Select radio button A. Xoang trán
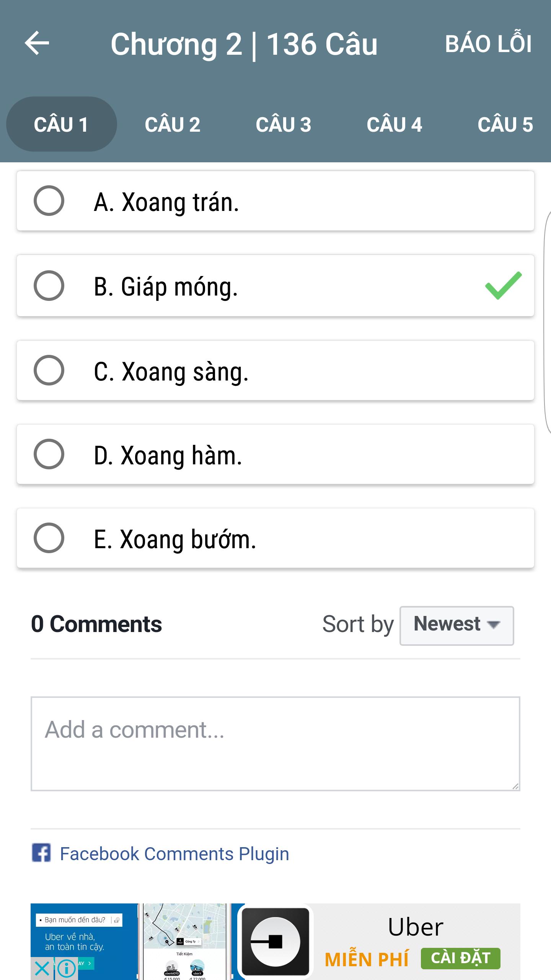 49,201
